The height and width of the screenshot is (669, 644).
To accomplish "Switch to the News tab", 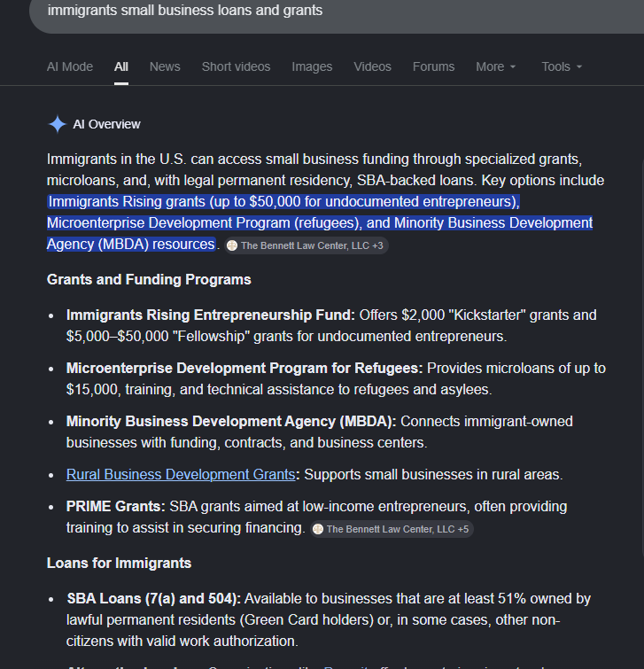I will click(165, 66).
